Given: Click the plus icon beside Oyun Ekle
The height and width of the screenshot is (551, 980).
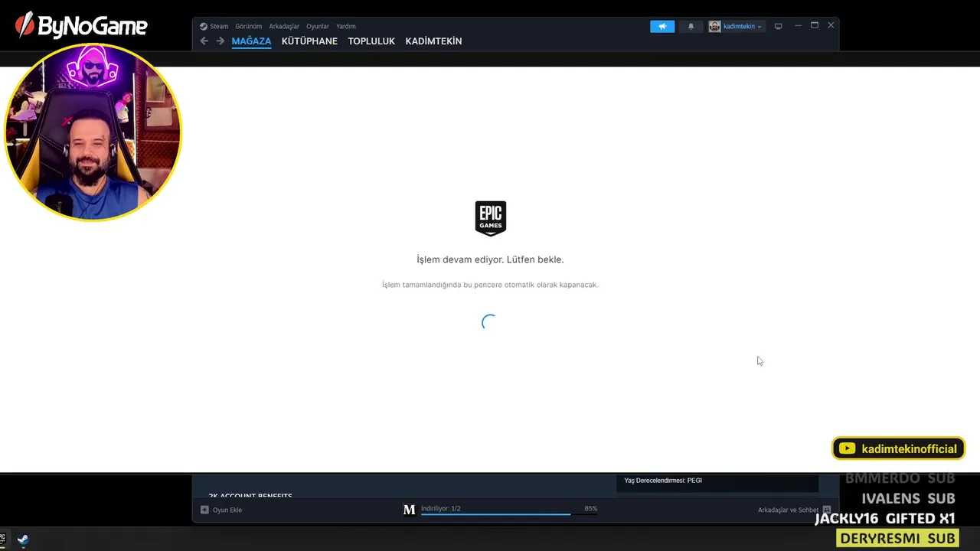Looking at the screenshot, I should pyautogui.click(x=204, y=510).
